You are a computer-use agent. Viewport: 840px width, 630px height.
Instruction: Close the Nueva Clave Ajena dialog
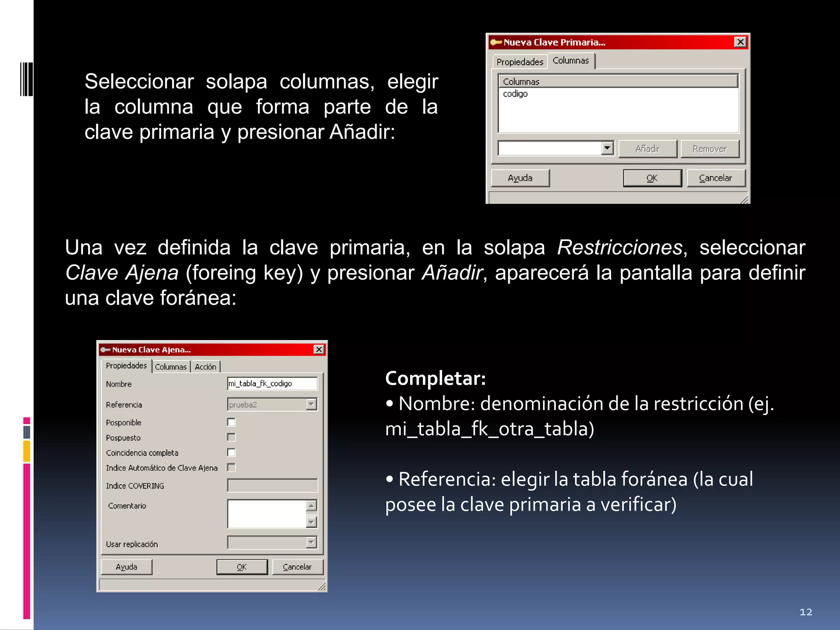tap(319, 349)
